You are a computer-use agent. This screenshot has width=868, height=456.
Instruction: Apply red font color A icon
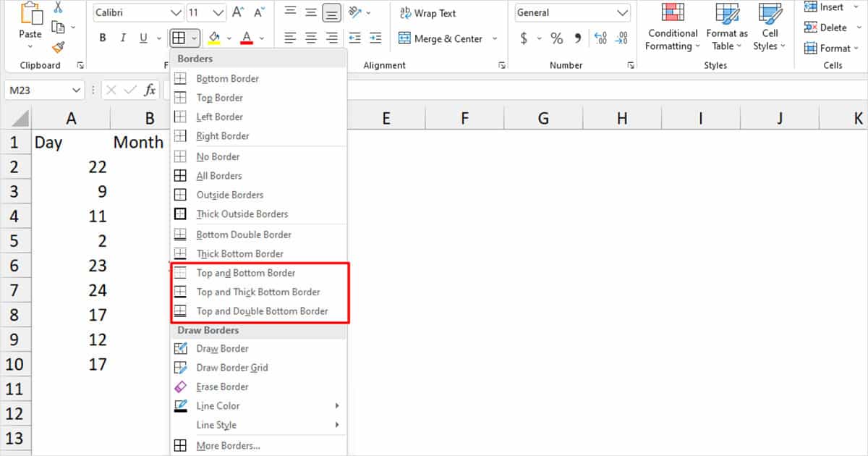pyautogui.click(x=247, y=38)
